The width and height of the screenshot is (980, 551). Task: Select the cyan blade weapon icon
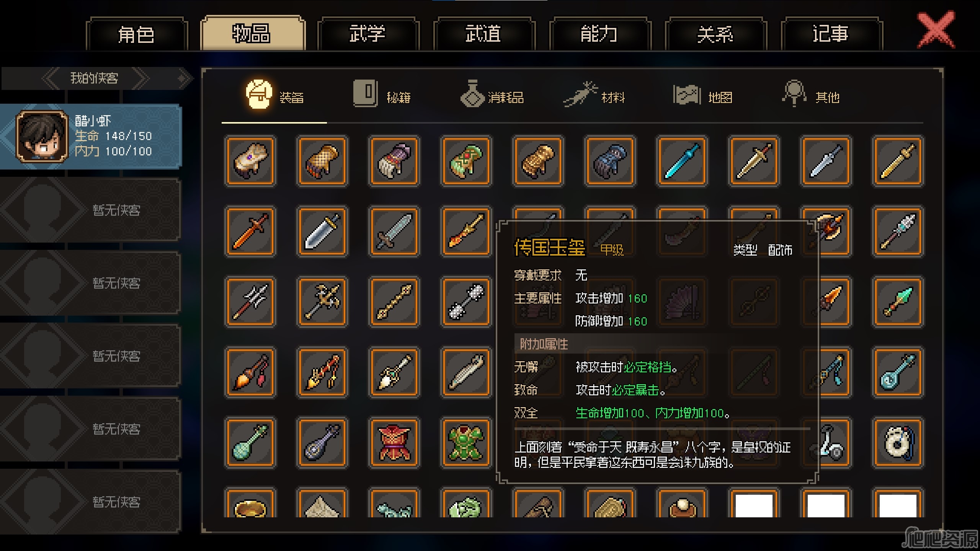pos(682,161)
